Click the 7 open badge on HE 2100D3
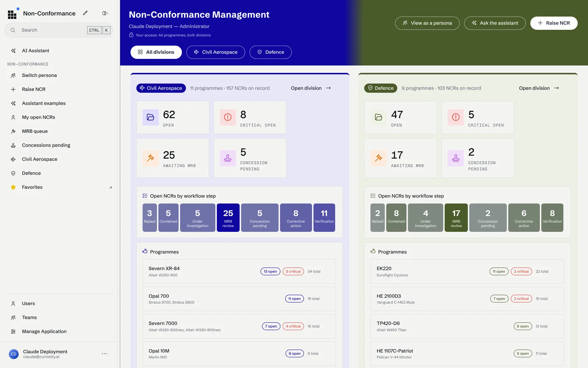Viewport: 588px width, 368px height. click(499, 299)
